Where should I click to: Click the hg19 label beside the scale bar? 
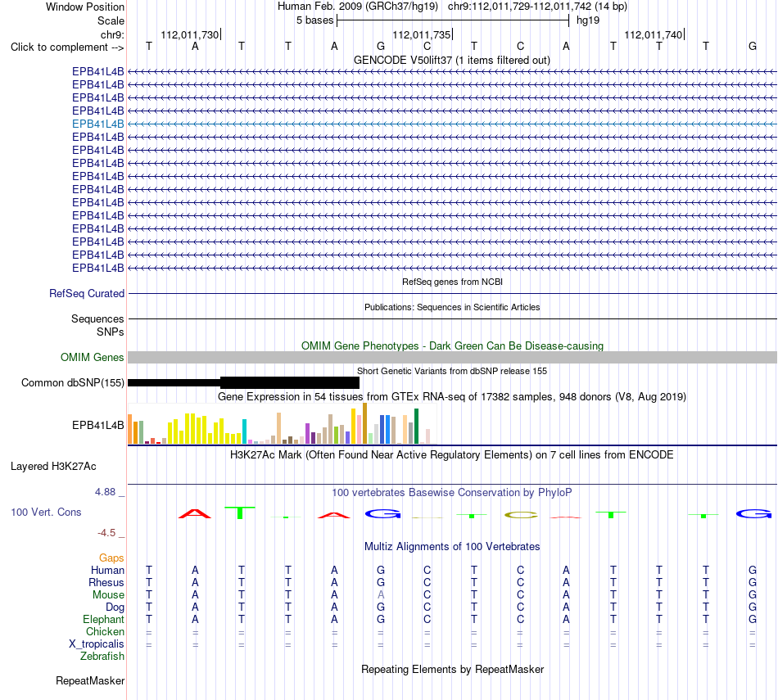pos(588,20)
